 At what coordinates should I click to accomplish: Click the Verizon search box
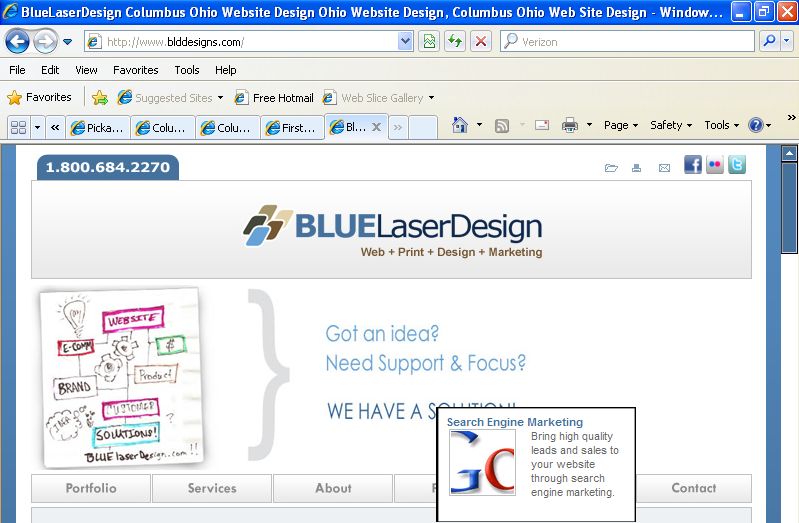[627, 42]
